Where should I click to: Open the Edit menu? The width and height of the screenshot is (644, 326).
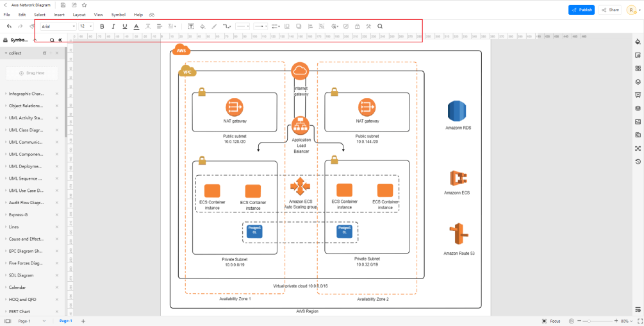coord(22,15)
